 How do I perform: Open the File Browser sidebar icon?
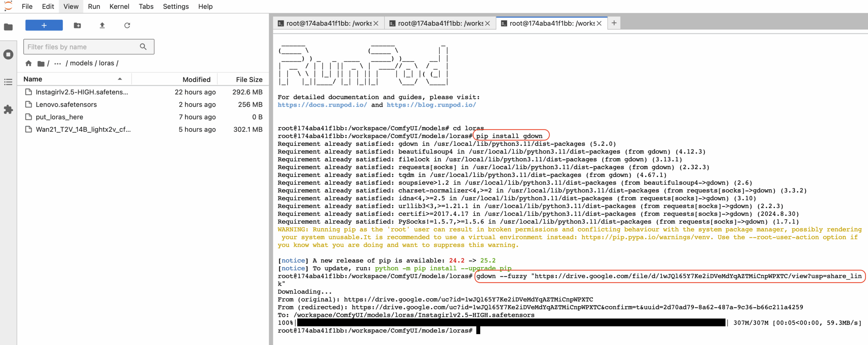8,27
